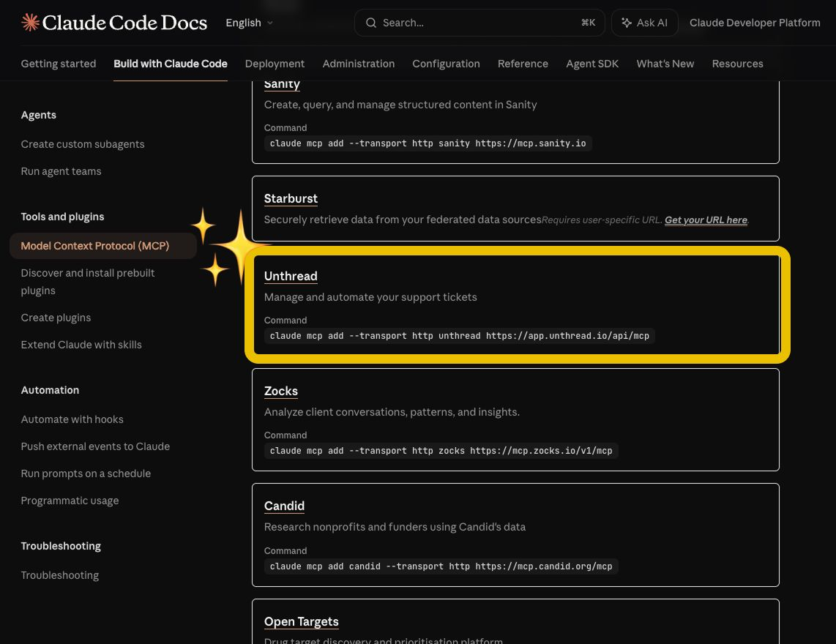836x644 pixels.
Task: Click the Candid server heading link
Action: pyautogui.click(x=284, y=506)
